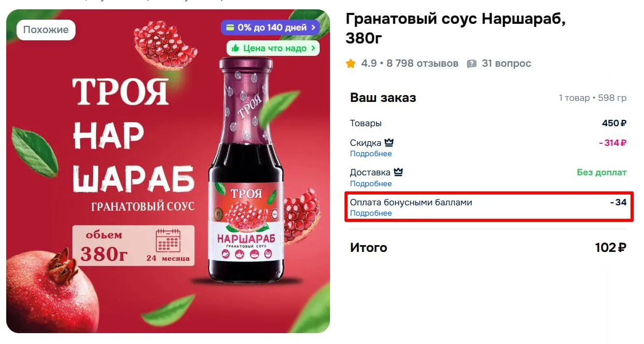Click the pink -314 ₽ discount amount

613,143
